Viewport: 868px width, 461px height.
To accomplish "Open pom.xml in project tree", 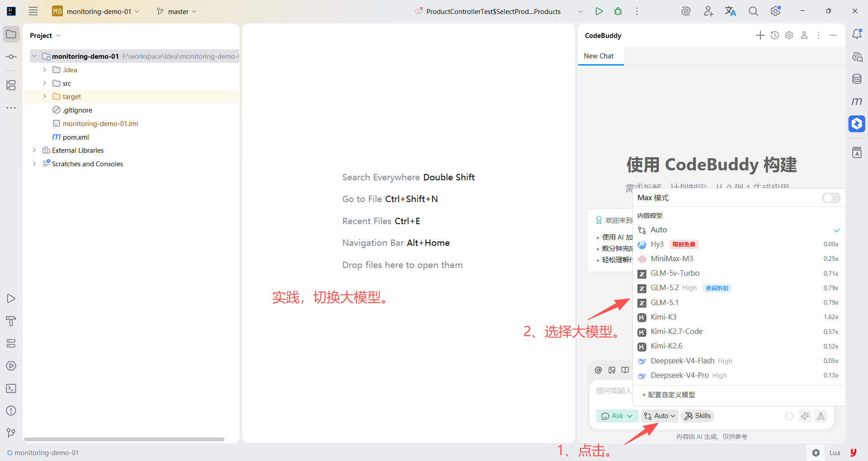I will click(75, 137).
